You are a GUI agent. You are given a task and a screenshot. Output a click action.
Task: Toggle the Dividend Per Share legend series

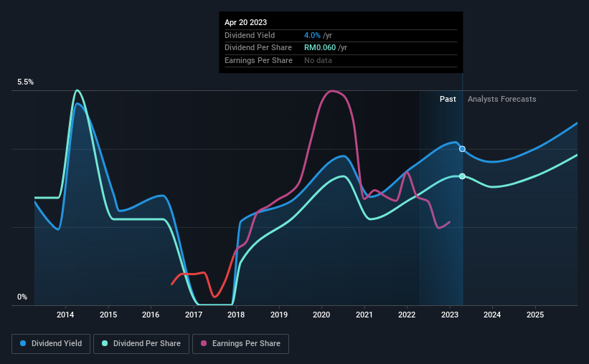[141, 344]
